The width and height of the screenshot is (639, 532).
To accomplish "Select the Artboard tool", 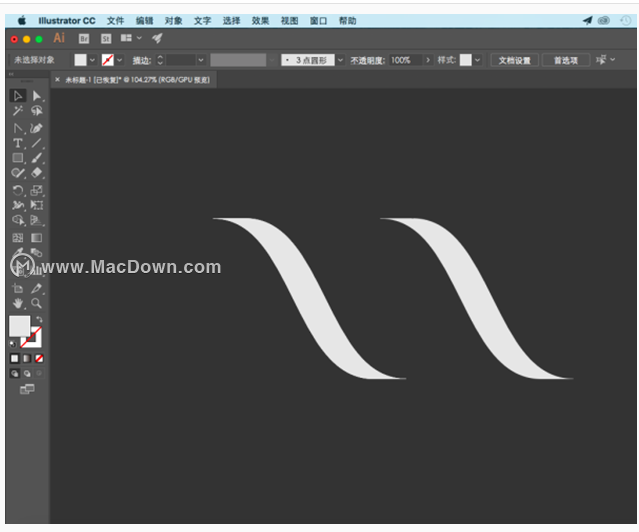I will [x=18, y=289].
